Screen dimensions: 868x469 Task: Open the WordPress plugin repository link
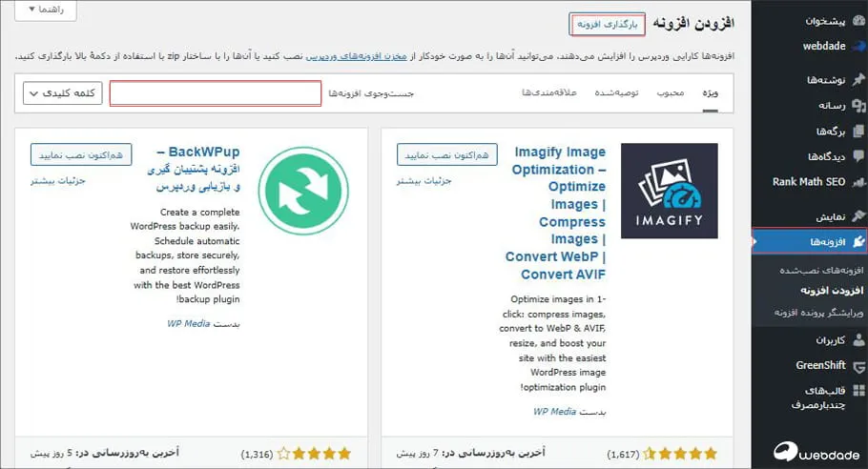tap(357, 56)
